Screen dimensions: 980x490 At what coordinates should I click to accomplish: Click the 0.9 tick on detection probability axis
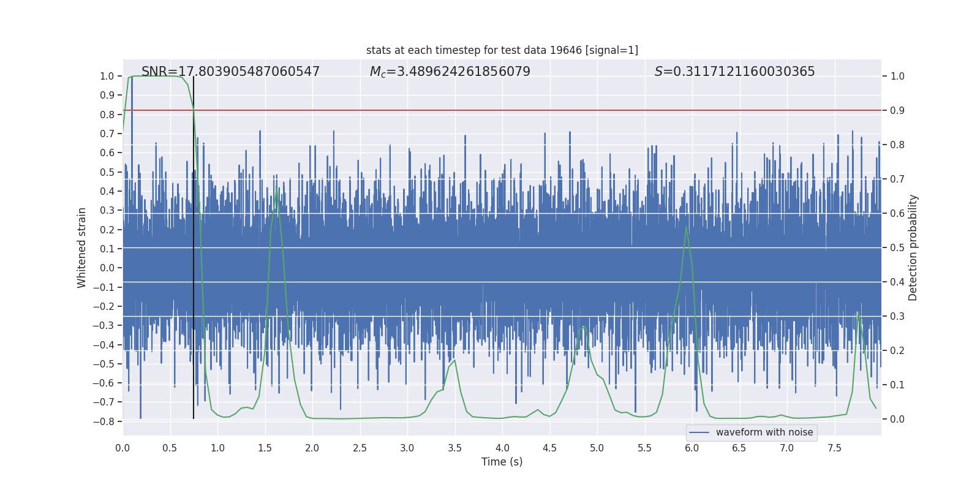[x=897, y=110]
